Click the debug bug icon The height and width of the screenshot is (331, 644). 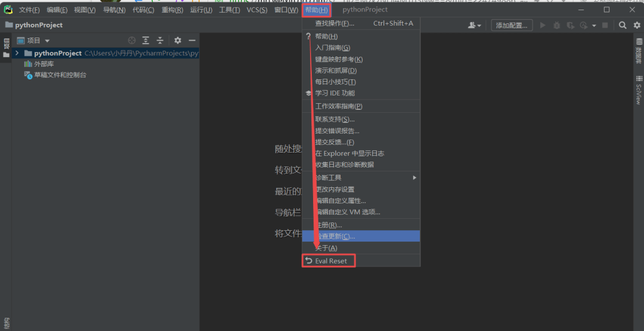click(x=556, y=25)
